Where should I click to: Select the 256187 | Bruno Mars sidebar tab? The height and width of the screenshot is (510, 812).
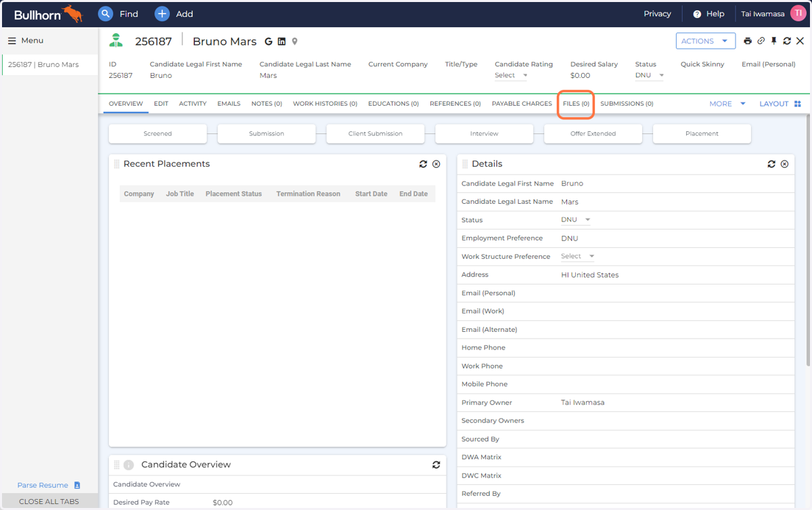[49, 65]
